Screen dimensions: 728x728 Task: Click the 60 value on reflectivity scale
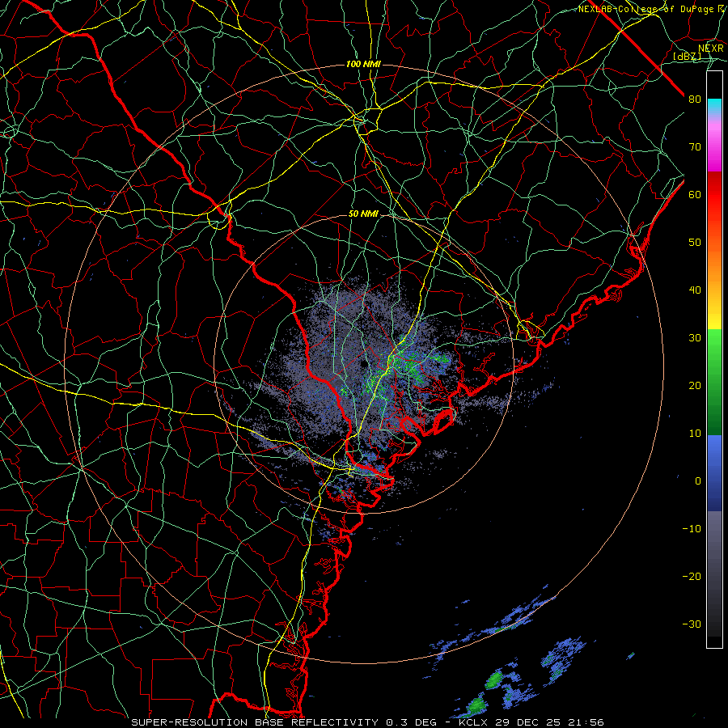tap(695, 195)
